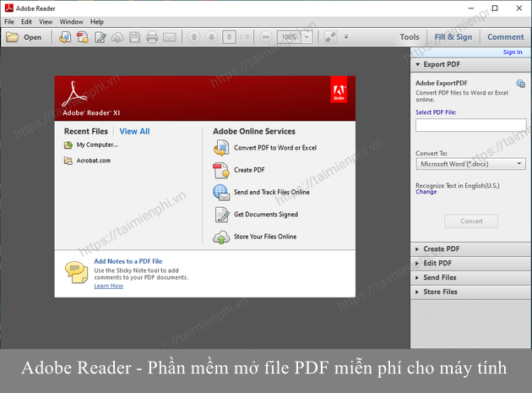The width and height of the screenshot is (532, 393).
Task: Click the Acrobat.com folder icon
Action: pos(68,161)
